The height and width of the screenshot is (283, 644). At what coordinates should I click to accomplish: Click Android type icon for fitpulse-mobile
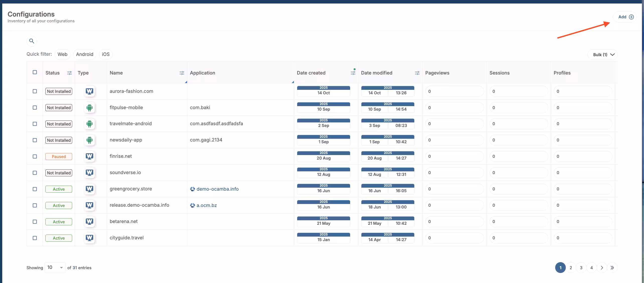tap(89, 108)
